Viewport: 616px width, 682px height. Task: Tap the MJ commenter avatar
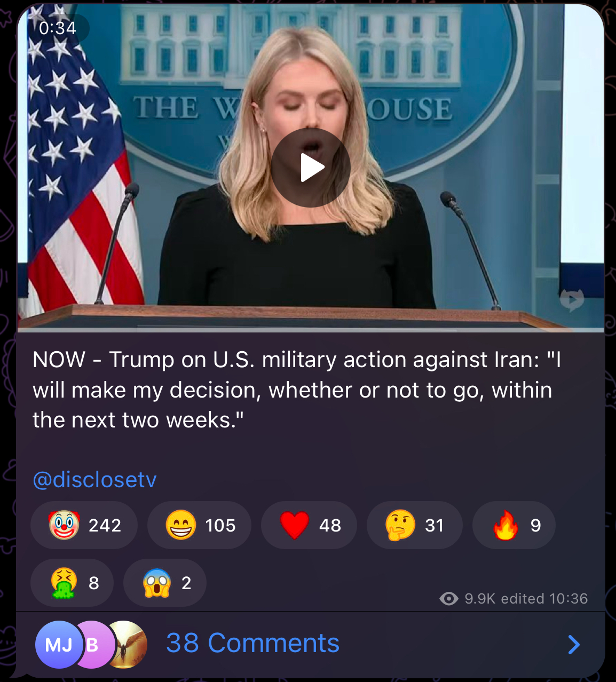tap(59, 645)
